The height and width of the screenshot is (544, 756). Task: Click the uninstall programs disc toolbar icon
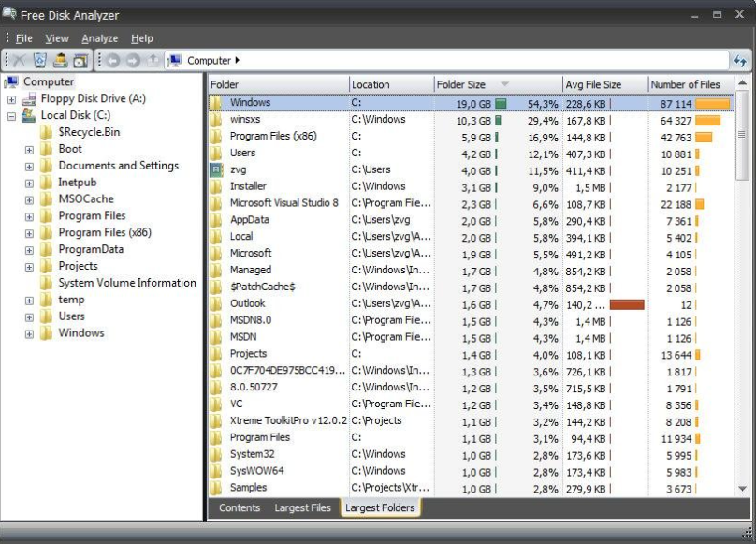click(80, 61)
